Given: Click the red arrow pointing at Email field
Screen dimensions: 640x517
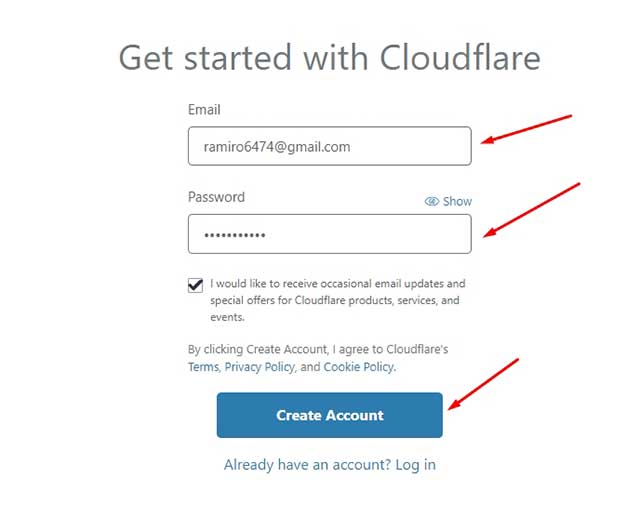Looking at the screenshot, I should pos(525,129).
